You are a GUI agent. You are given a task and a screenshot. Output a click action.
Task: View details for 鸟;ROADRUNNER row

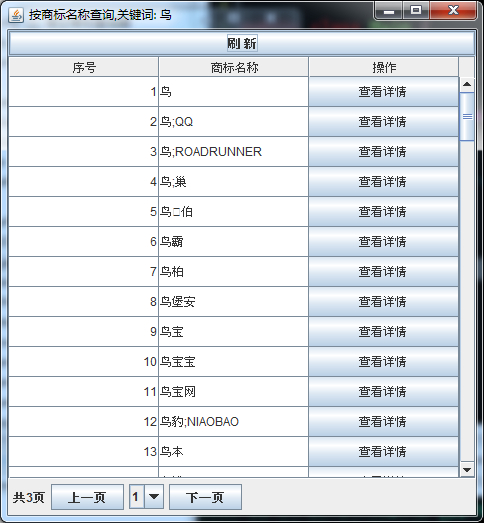point(384,152)
